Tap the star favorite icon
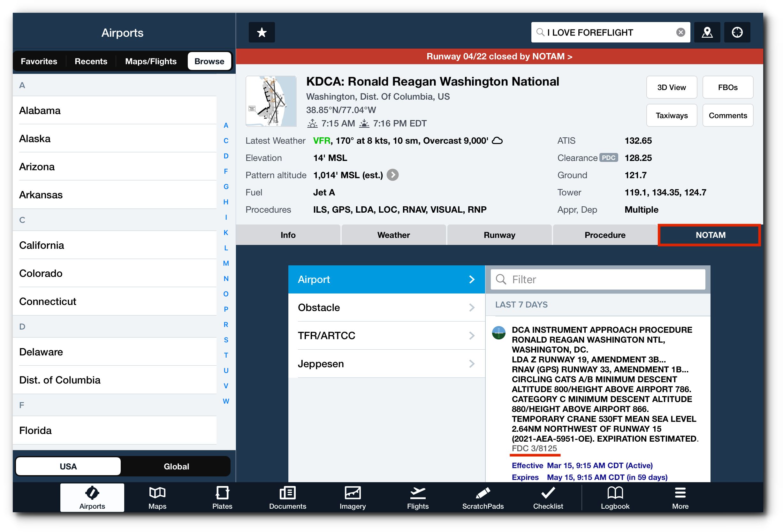 pyautogui.click(x=262, y=32)
